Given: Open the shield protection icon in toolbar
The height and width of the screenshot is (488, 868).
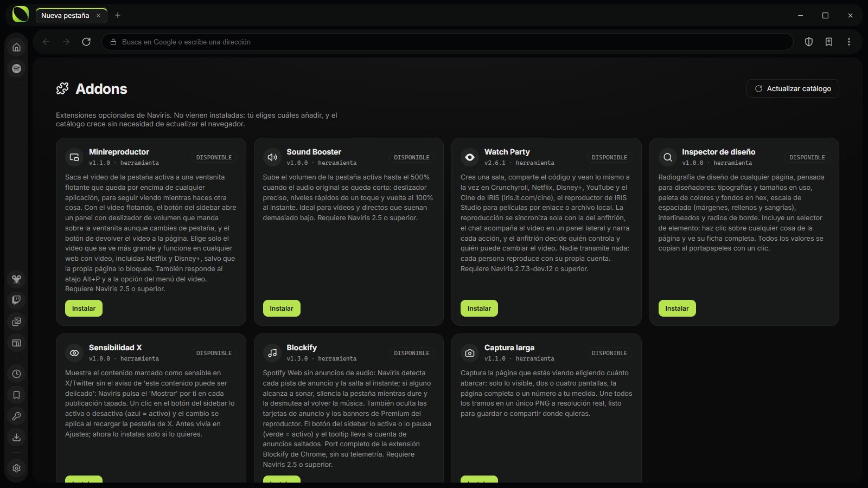Looking at the screenshot, I should pyautogui.click(x=809, y=42).
